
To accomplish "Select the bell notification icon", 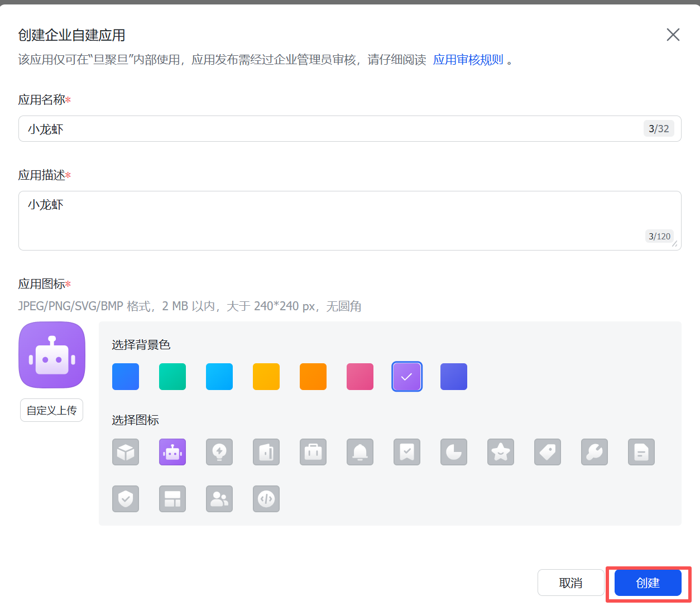I will point(360,452).
